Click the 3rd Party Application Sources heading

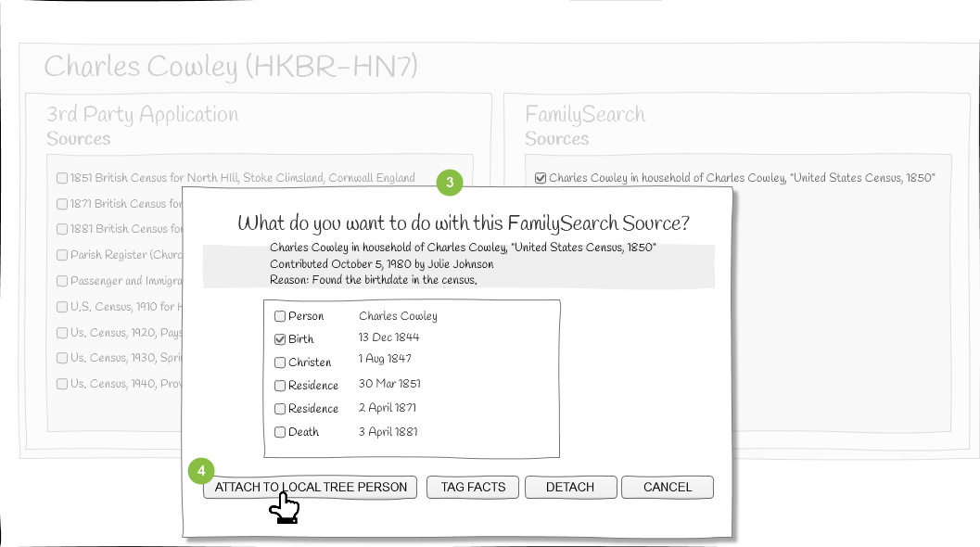[143, 126]
